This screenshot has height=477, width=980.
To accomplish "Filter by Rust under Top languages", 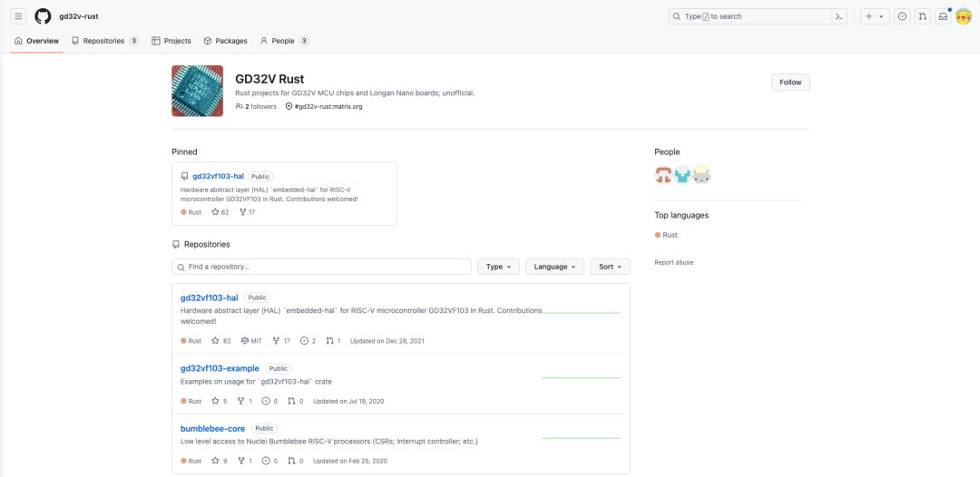I will (x=666, y=235).
